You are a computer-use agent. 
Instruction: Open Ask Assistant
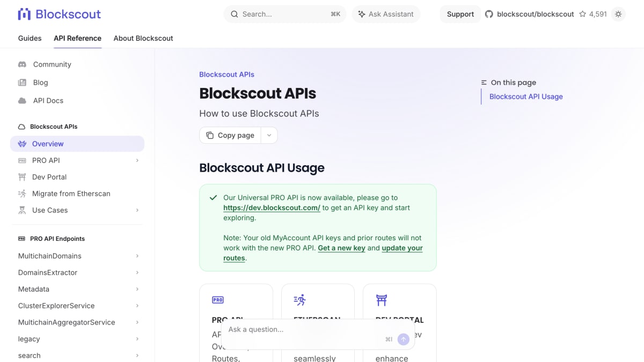pos(386,14)
